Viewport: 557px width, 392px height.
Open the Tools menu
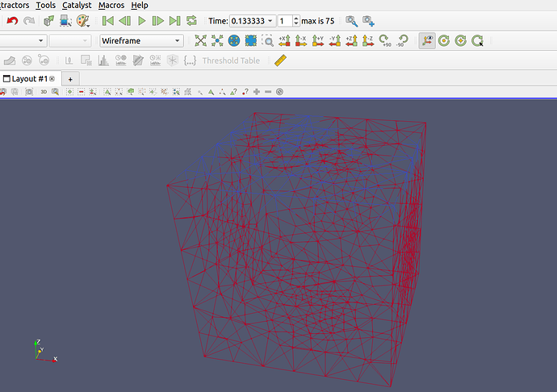pos(46,5)
